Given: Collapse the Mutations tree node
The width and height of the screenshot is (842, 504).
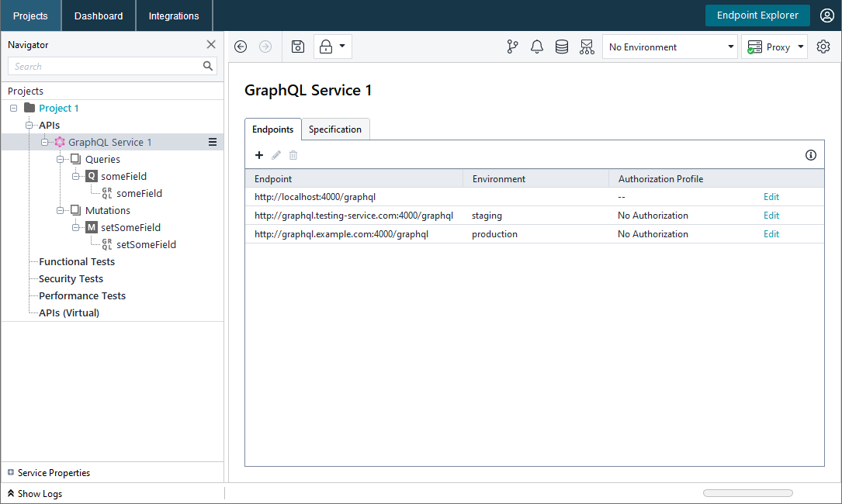Looking at the screenshot, I should (60, 210).
